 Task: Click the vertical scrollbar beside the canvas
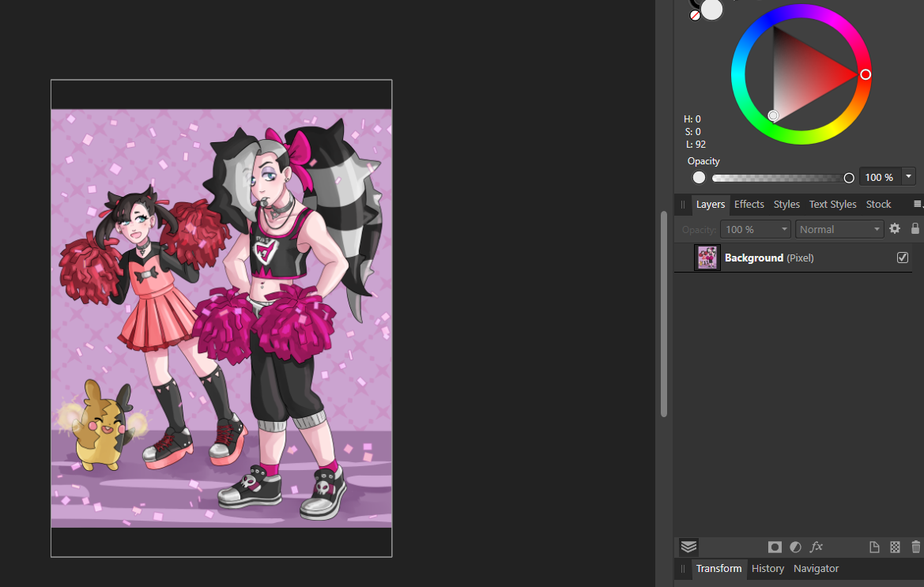pyautogui.click(x=663, y=314)
